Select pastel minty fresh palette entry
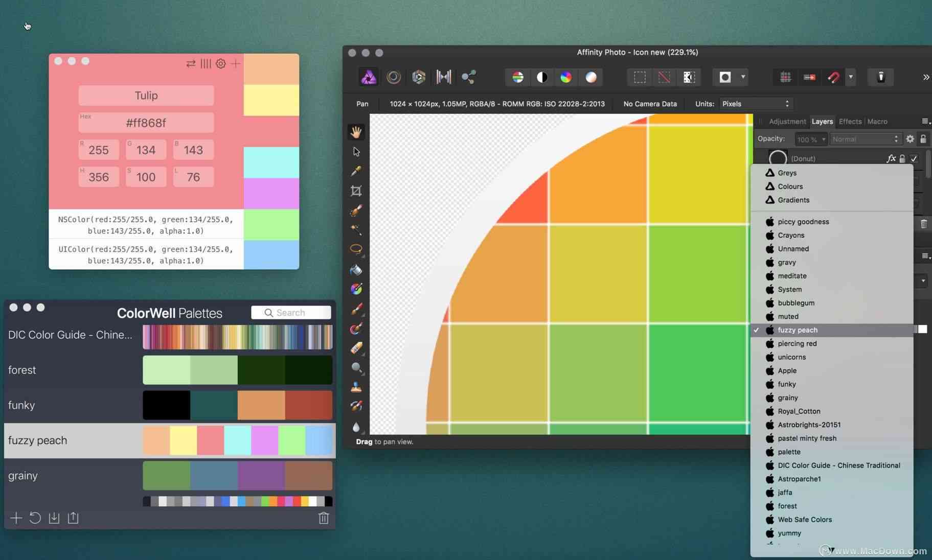This screenshot has width=932, height=560. (832, 438)
